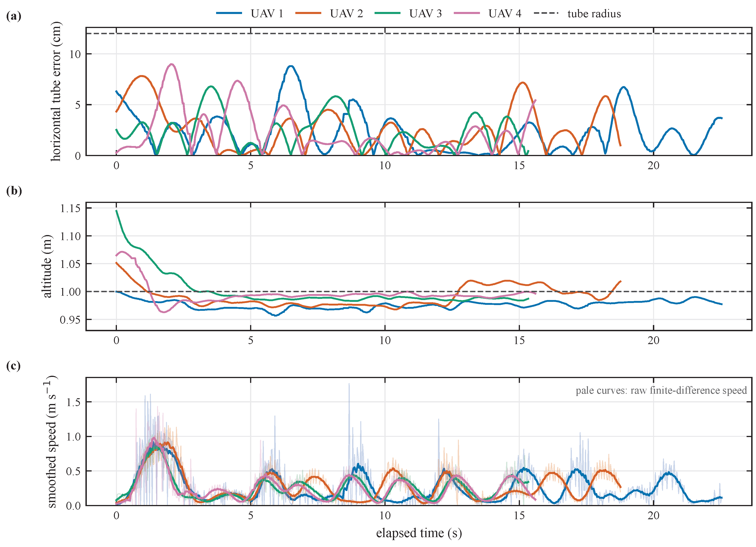756x547 pixels.
Task: Click the orange UAV 2 legend line
Action: 308,13
